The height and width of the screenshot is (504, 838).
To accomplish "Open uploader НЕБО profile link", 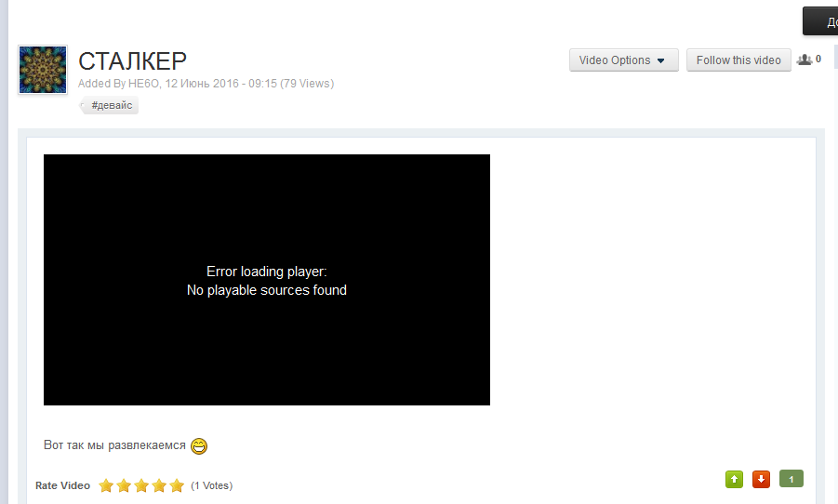I will point(143,84).
